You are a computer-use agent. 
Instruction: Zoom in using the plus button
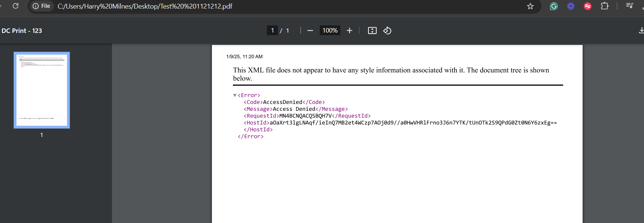349,30
